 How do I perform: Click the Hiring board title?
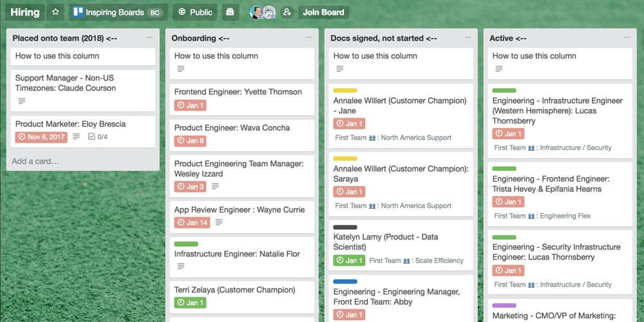[24, 12]
